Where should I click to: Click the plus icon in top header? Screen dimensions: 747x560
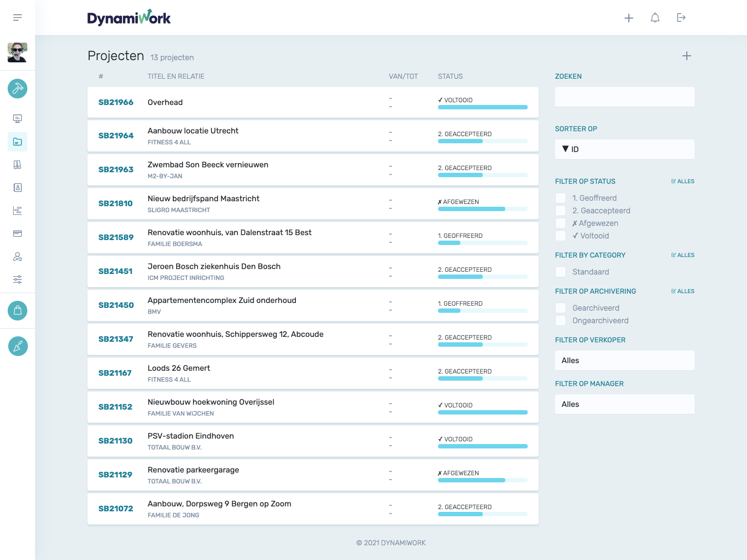pyautogui.click(x=629, y=18)
